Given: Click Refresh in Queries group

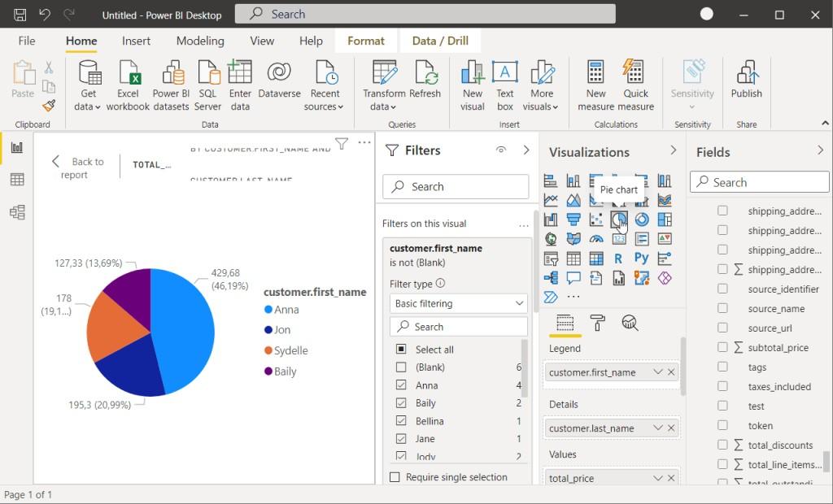Looking at the screenshot, I should [x=425, y=80].
